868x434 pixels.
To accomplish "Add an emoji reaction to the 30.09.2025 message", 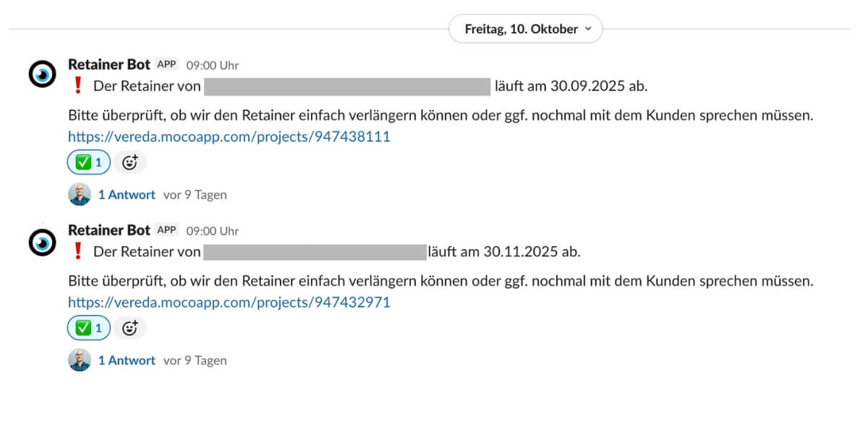I will [x=130, y=163].
